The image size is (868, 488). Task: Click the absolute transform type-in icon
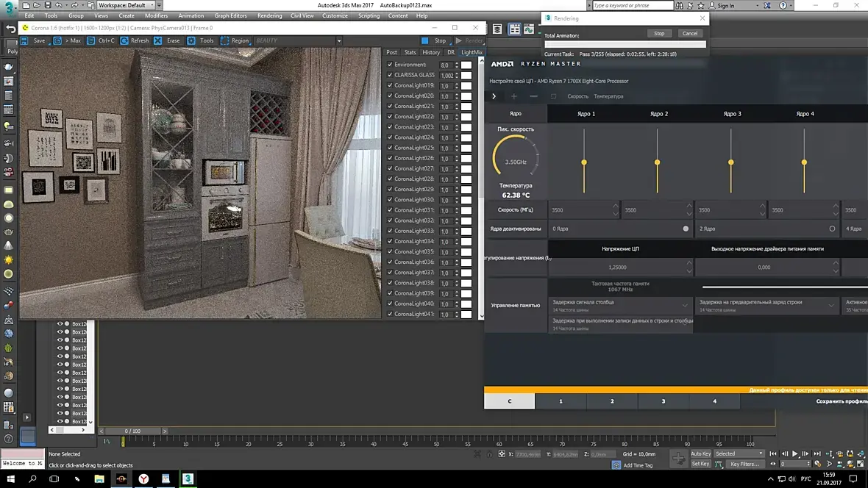click(x=502, y=454)
